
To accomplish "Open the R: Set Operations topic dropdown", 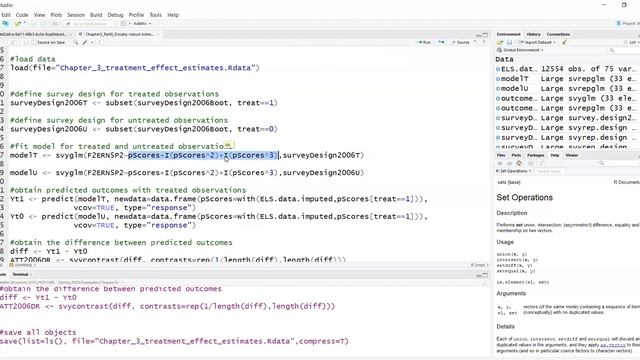I will 513,171.
